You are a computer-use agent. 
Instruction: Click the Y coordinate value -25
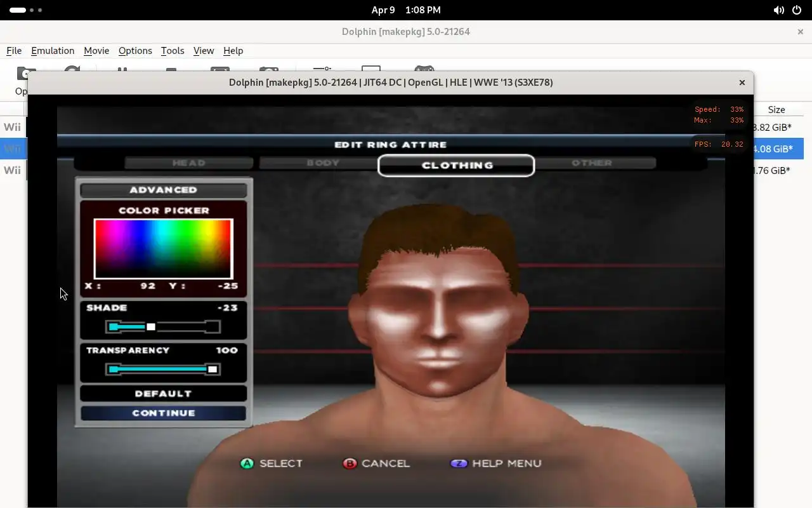(x=227, y=286)
